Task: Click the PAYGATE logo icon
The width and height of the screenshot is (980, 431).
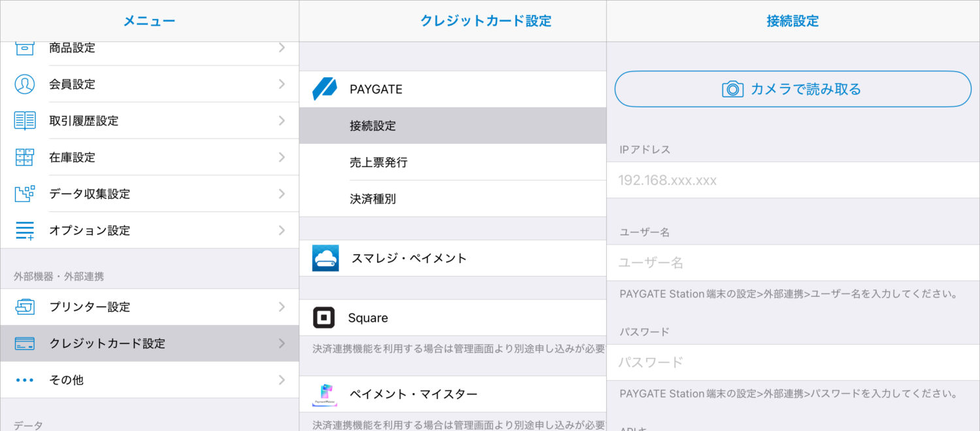Action: [324, 89]
